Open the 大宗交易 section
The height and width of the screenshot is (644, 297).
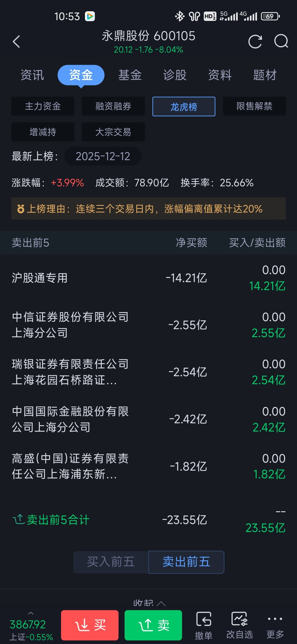113,132
